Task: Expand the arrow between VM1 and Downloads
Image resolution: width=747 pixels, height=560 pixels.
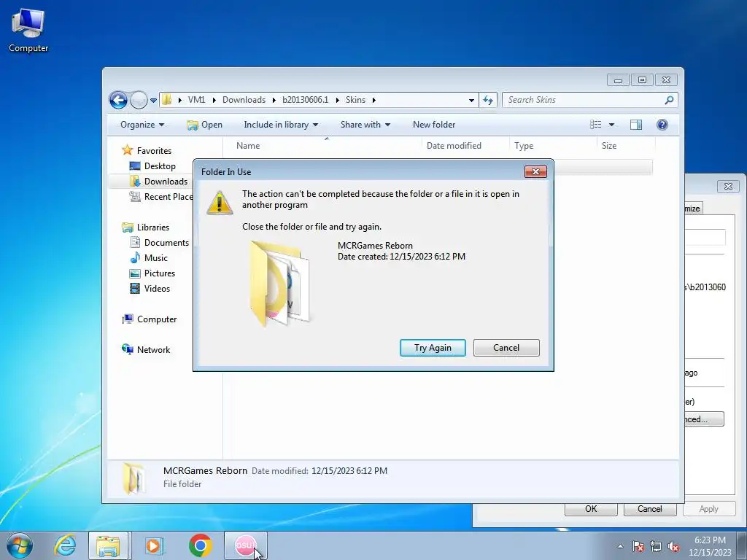Action: tap(214, 100)
